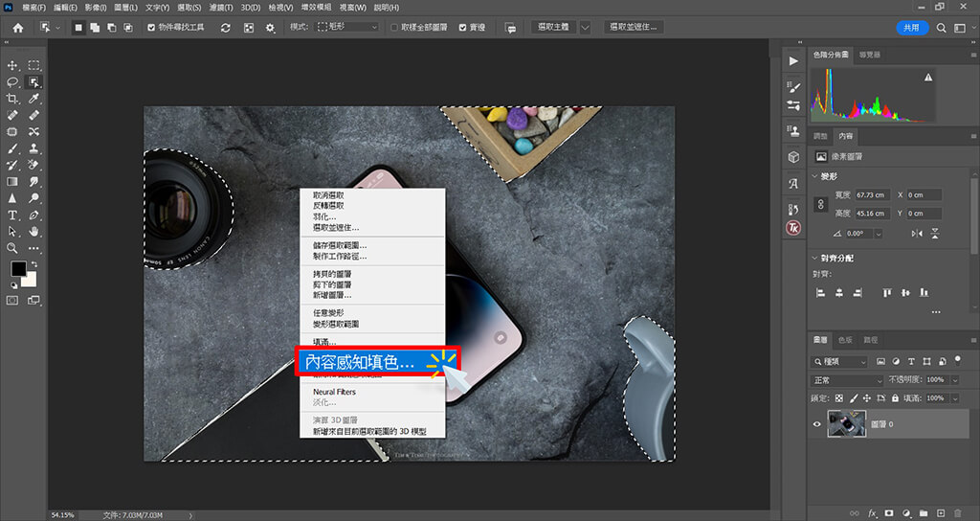Open the fx layer style menu
This screenshot has width=980, height=521.
[x=872, y=513]
